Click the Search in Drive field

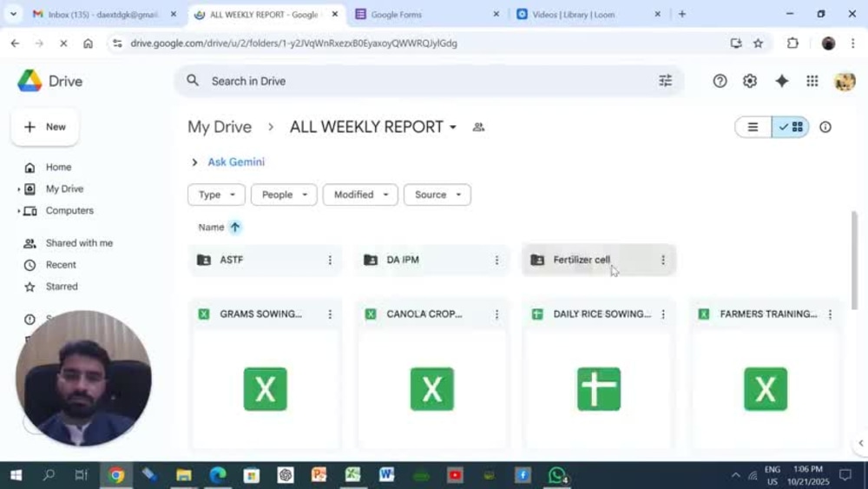429,81
